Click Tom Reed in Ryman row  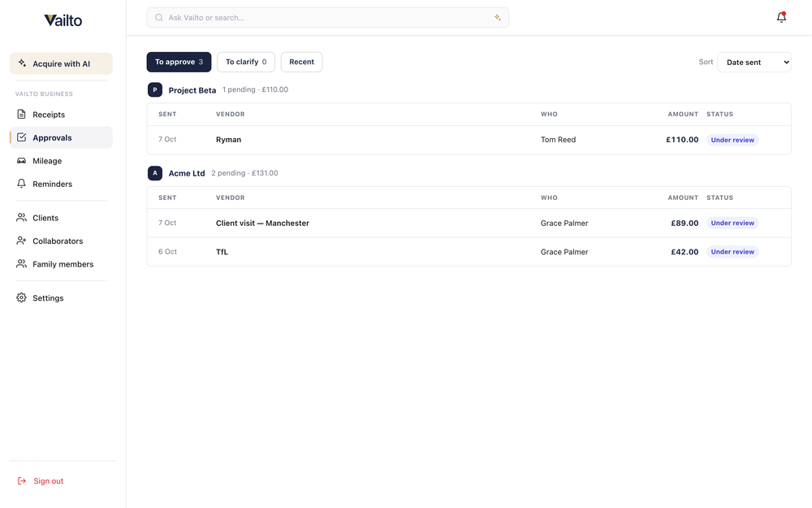pyautogui.click(x=559, y=140)
